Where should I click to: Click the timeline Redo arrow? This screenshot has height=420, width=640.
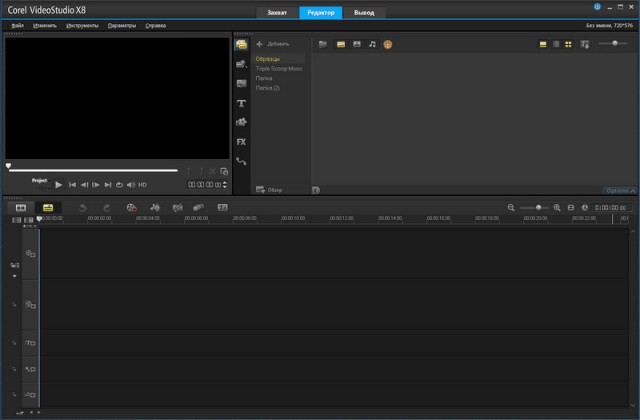(107, 208)
